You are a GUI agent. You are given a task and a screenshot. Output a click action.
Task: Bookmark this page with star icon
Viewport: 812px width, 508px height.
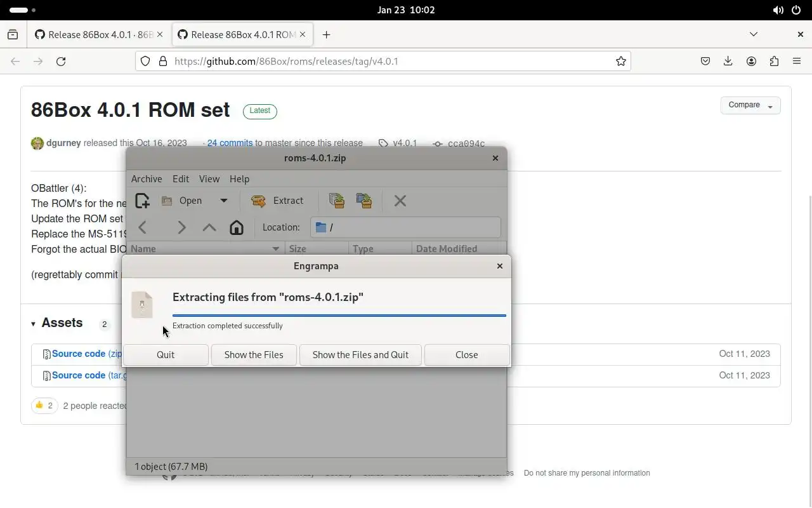[x=621, y=62]
